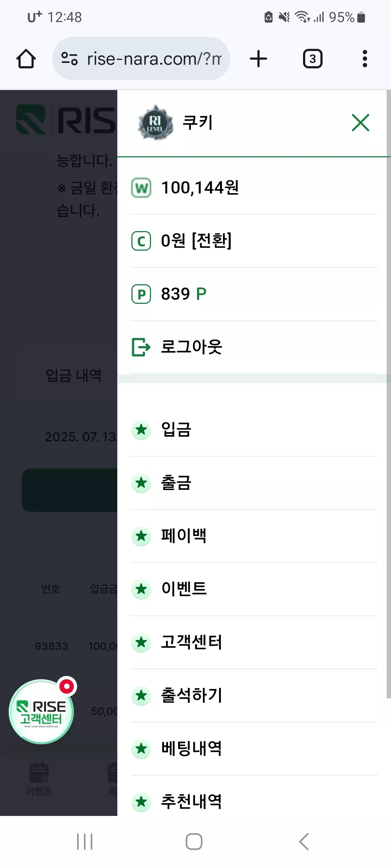Open 출석하기 attendance page
This screenshot has height=868, width=391.
tap(254, 695)
